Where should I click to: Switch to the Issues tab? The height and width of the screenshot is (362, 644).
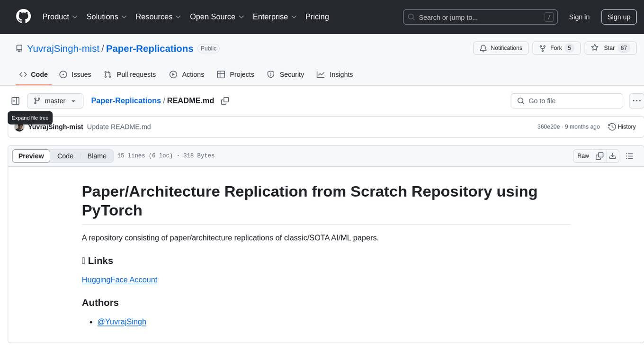(75, 74)
